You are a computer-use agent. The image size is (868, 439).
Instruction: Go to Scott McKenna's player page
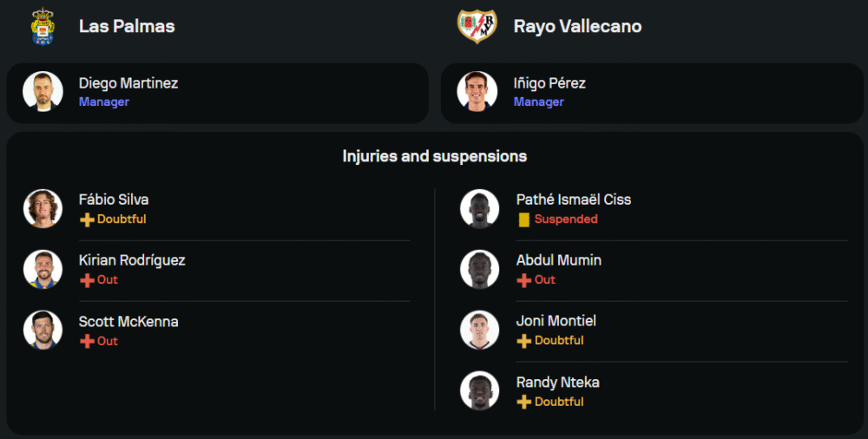pos(128,322)
